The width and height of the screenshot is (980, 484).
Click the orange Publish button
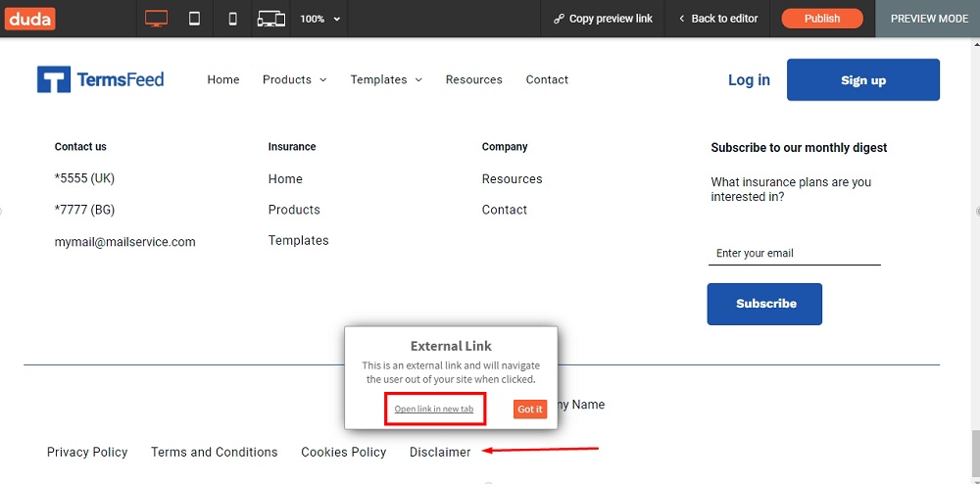(x=822, y=19)
